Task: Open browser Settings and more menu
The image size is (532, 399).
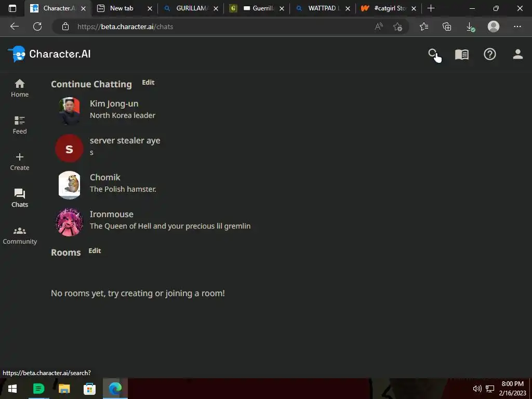Action: [517, 26]
